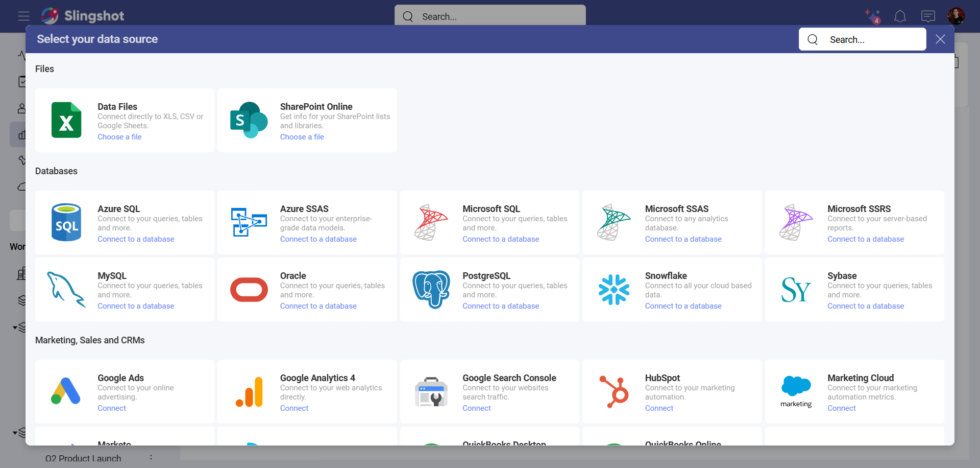Viewport: 980px width, 468px height.
Task: Click Connect to a database under Microsoft SSRS
Action: pyautogui.click(x=866, y=239)
